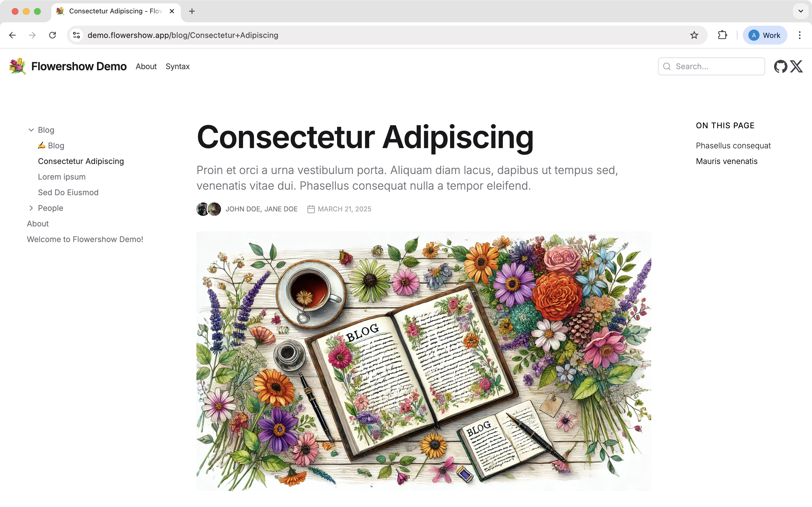
Task: Open the X social icon link
Action: (x=796, y=66)
